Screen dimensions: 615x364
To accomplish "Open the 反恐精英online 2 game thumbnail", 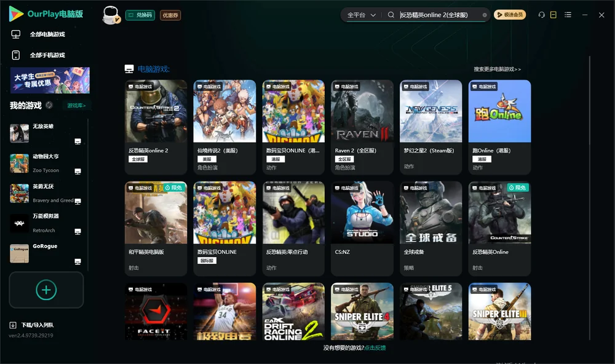I will tap(156, 111).
